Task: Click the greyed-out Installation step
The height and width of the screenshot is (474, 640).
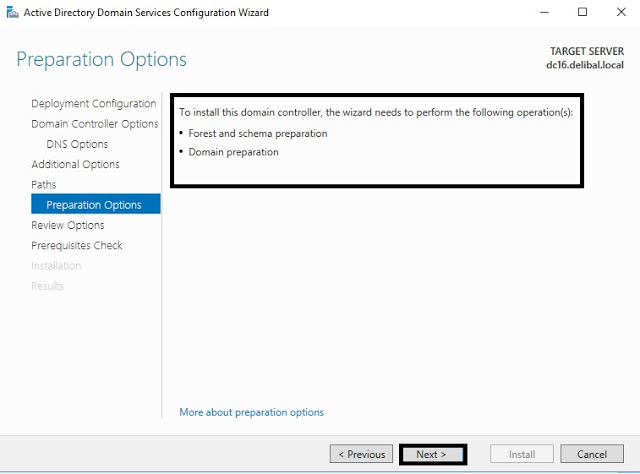Action: click(56, 266)
